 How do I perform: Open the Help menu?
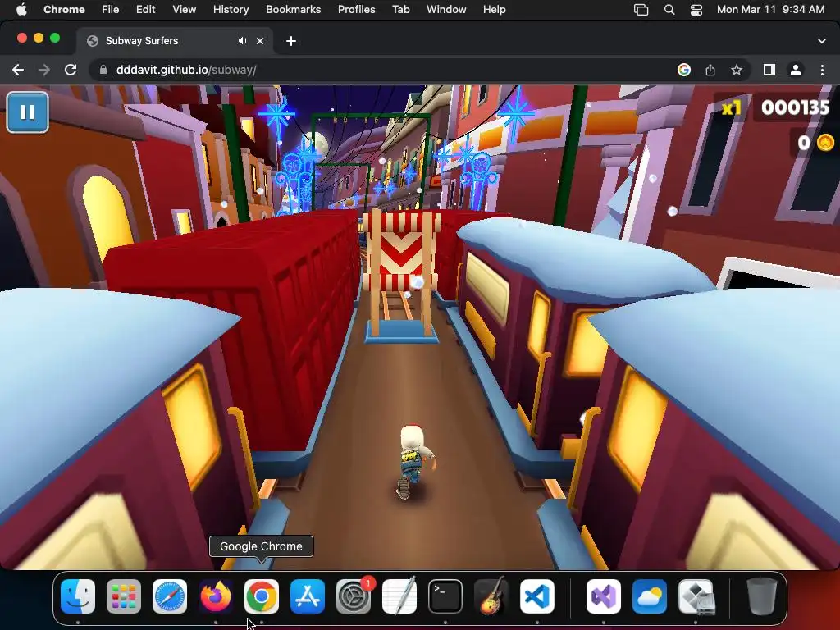pos(494,10)
